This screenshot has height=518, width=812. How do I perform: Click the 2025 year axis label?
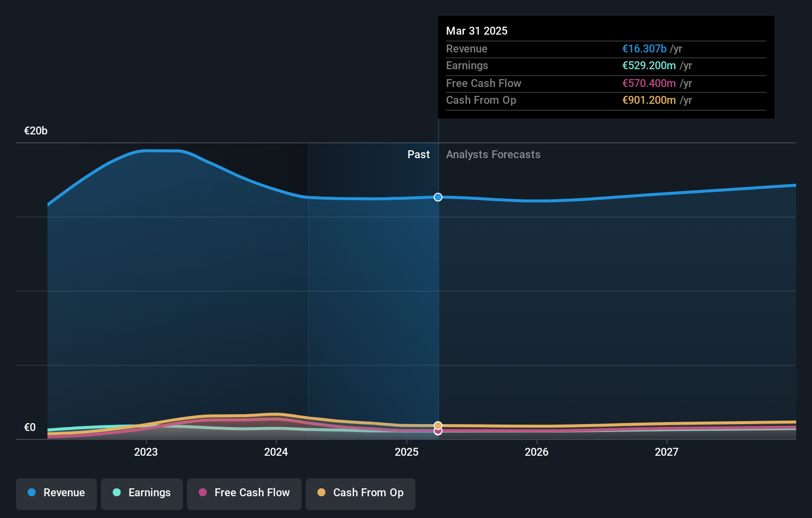point(406,452)
